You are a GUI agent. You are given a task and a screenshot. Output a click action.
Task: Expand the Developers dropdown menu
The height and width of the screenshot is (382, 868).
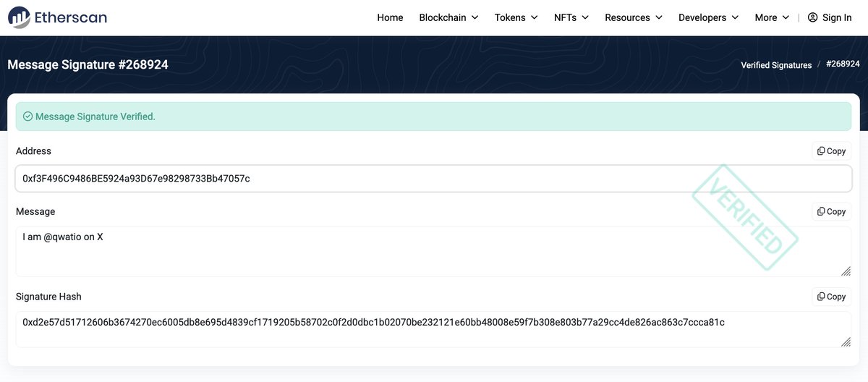click(708, 17)
